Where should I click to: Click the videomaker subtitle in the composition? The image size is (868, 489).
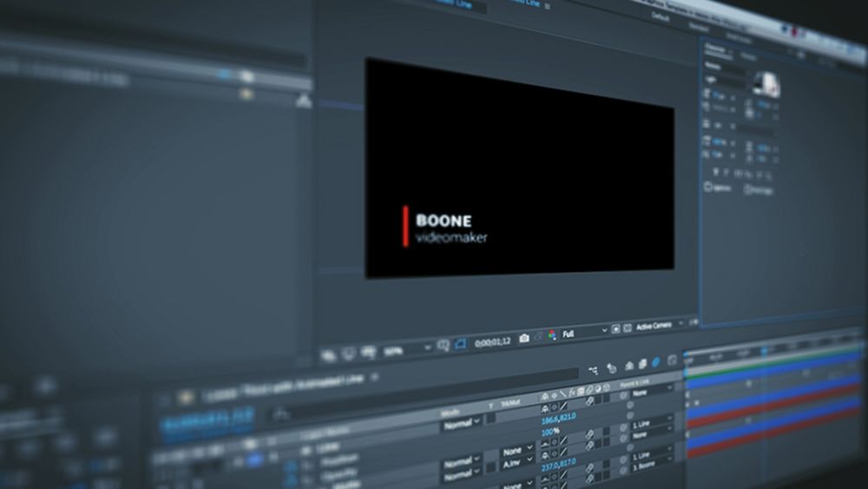click(451, 238)
